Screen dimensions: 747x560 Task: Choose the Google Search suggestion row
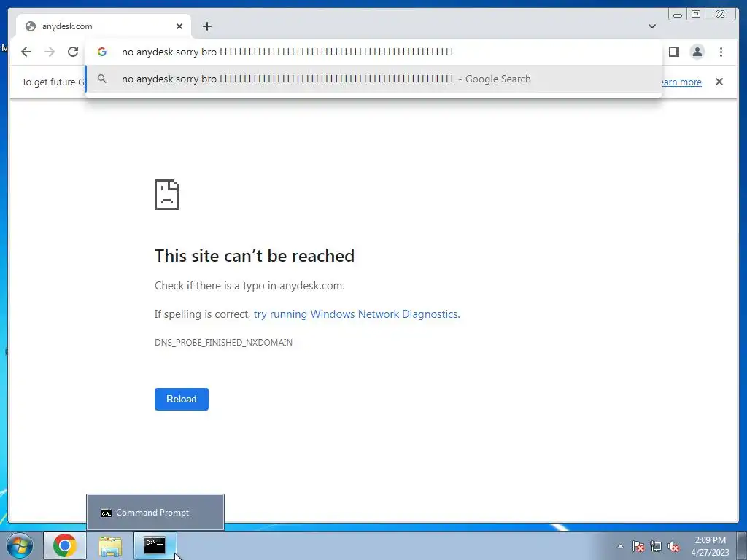pyautogui.click(x=373, y=79)
